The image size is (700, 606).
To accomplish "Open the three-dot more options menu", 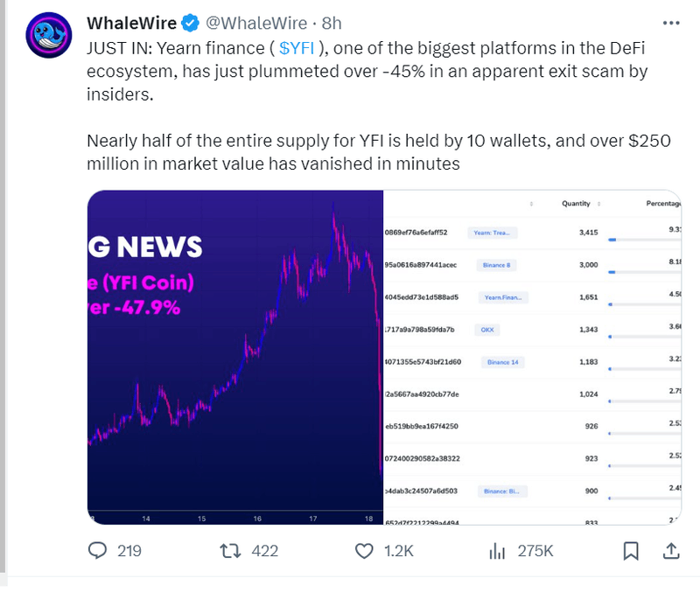I will (671, 23).
